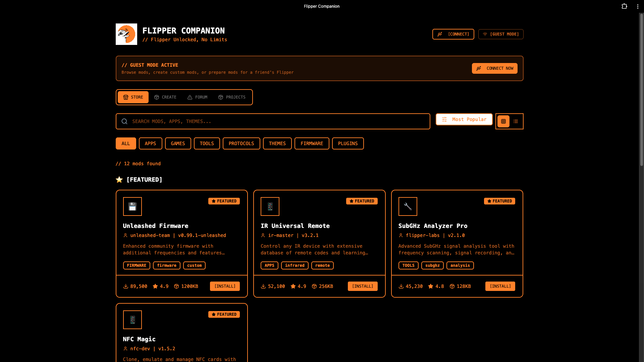The image size is (644, 362).
Task: Click the 'firmware' tag on Unleashed Firmware
Action: click(x=167, y=265)
